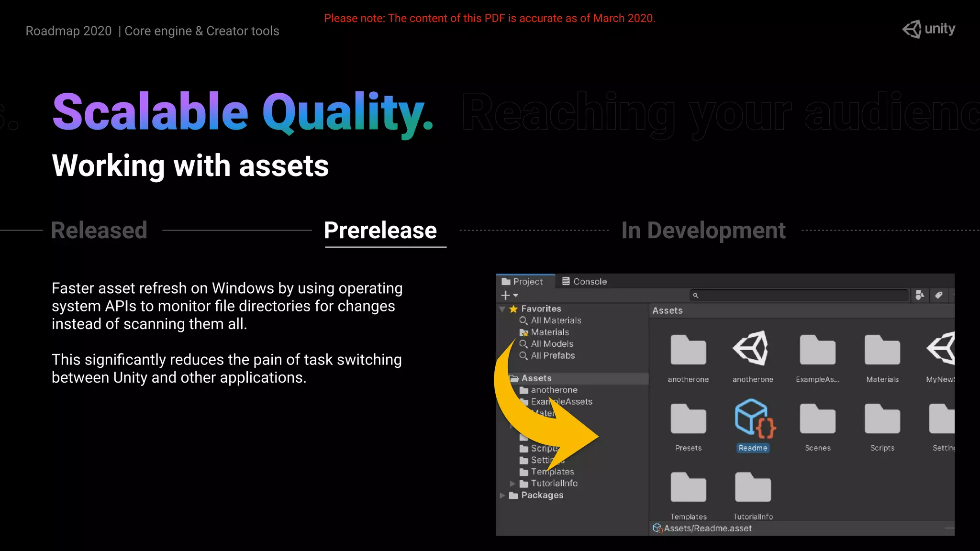
Task: Select the Packages tree folder
Action: (x=536, y=496)
